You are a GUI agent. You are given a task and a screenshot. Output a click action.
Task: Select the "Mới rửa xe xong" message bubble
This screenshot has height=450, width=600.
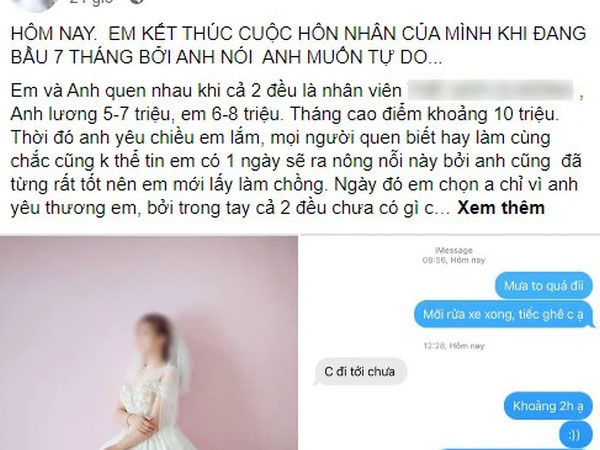[504, 315]
